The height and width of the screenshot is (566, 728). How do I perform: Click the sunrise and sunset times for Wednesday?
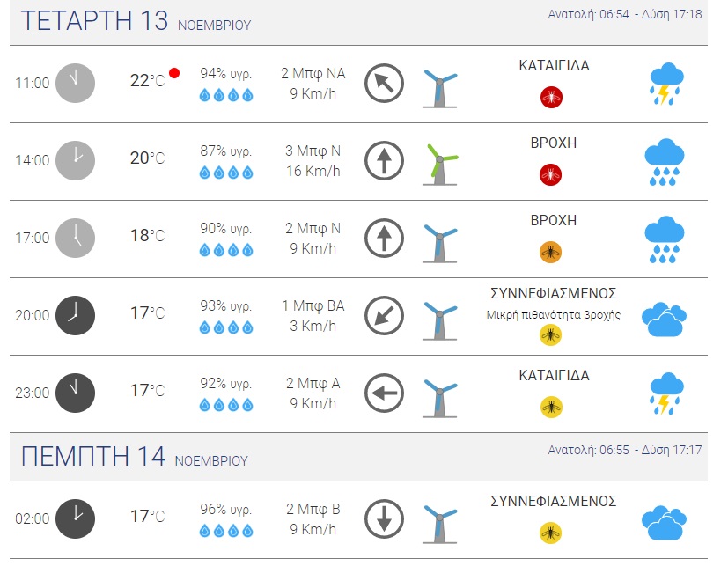click(624, 14)
